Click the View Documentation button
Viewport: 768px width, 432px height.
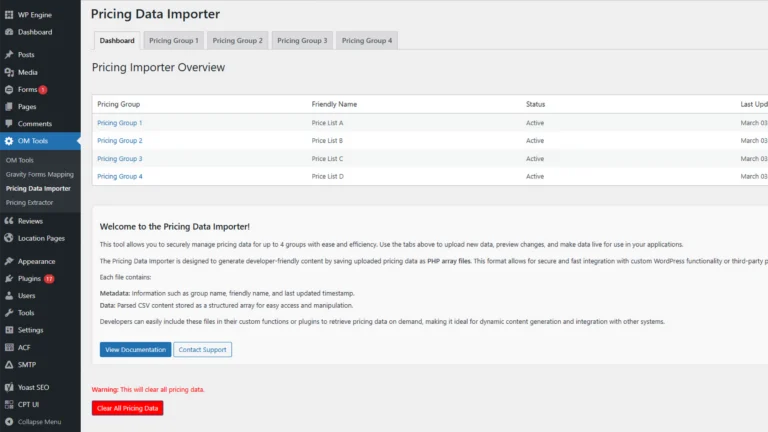tap(136, 350)
